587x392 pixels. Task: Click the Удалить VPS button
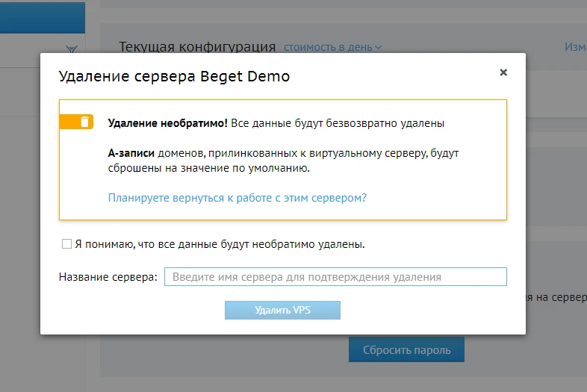pyautogui.click(x=282, y=310)
